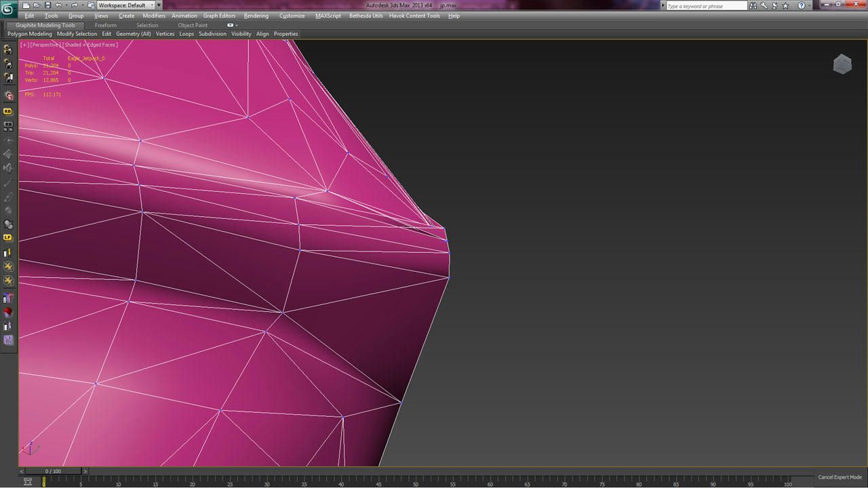Switch to the Object Paint ribbon tab
The height and width of the screenshot is (488, 868).
pyautogui.click(x=193, y=25)
